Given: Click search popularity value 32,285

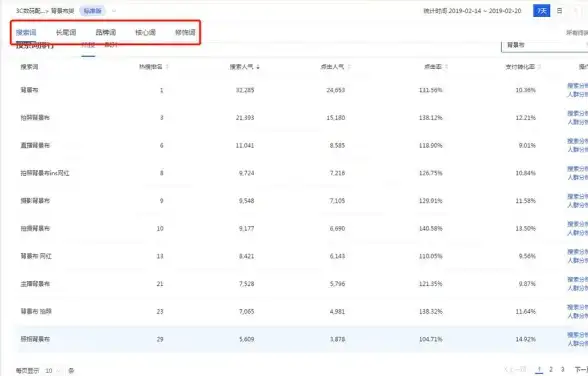Looking at the screenshot, I should (245, 90).
